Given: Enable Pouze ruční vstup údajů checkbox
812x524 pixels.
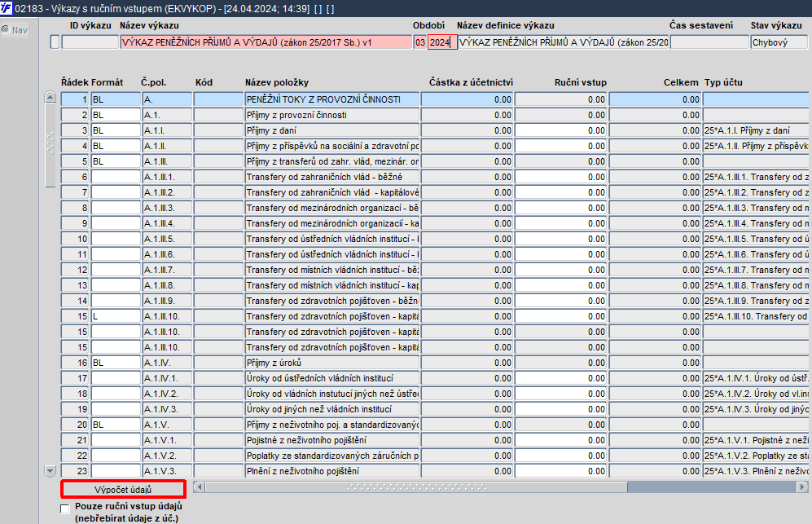Looking at the screenshot, I should 64,509.
